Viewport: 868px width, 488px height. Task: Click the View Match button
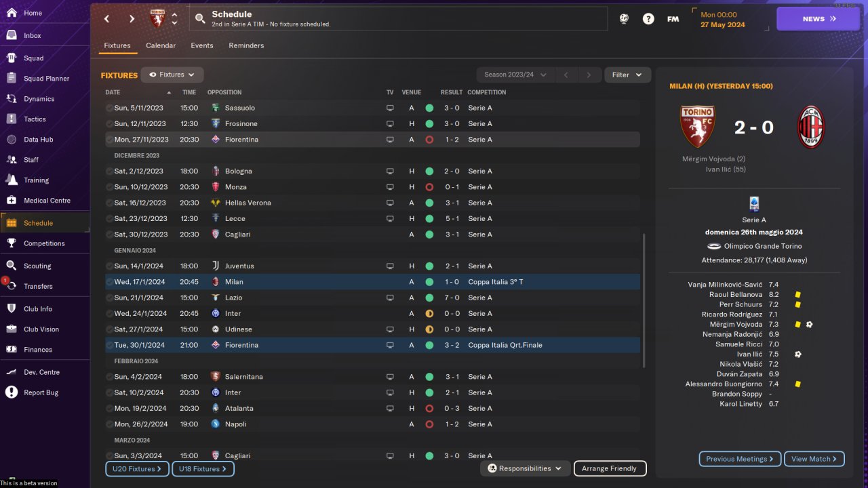[x=814, y=459]
